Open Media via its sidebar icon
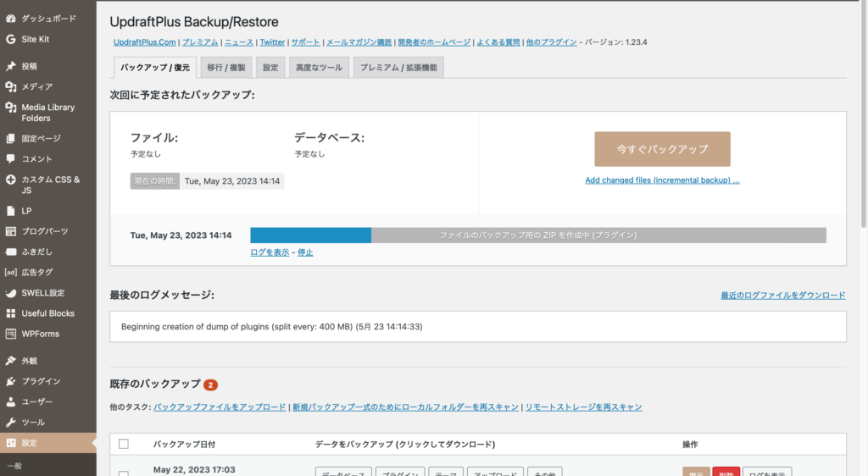The image size is (868, 476). coord(10,86)
